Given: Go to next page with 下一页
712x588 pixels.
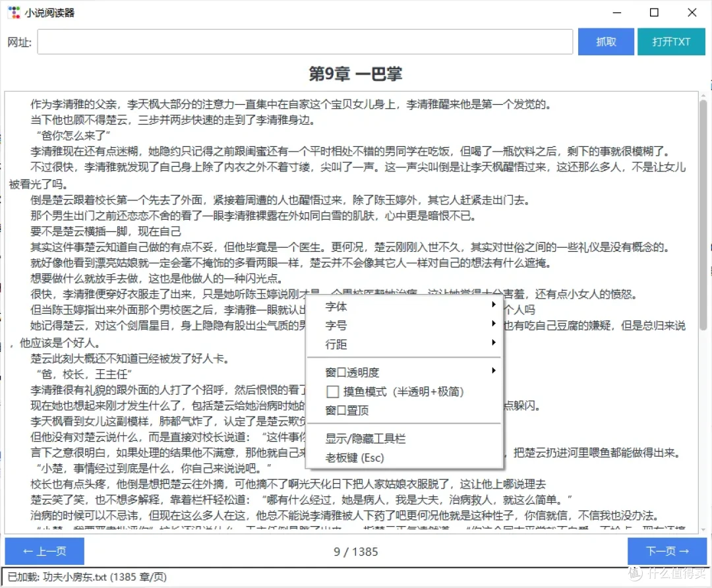Looking at the screenshot, I should point(667,551).
